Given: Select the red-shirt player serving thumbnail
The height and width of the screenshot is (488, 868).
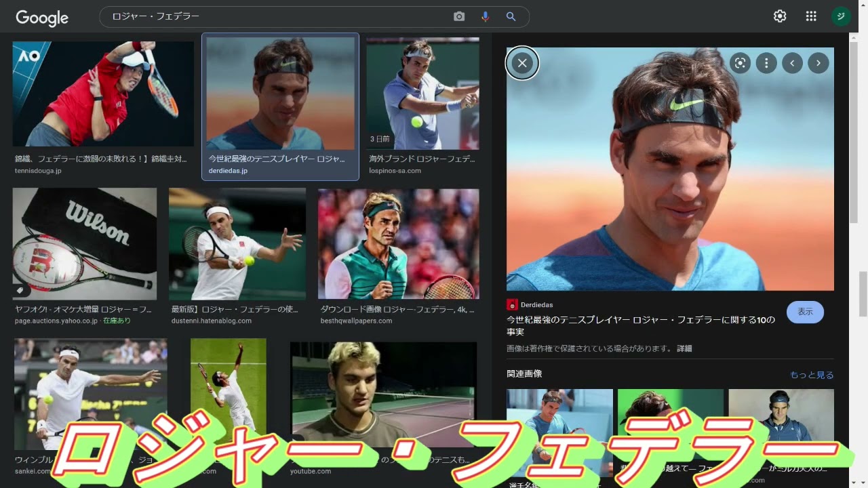Looking at the screenshot, I should (103, 94).
